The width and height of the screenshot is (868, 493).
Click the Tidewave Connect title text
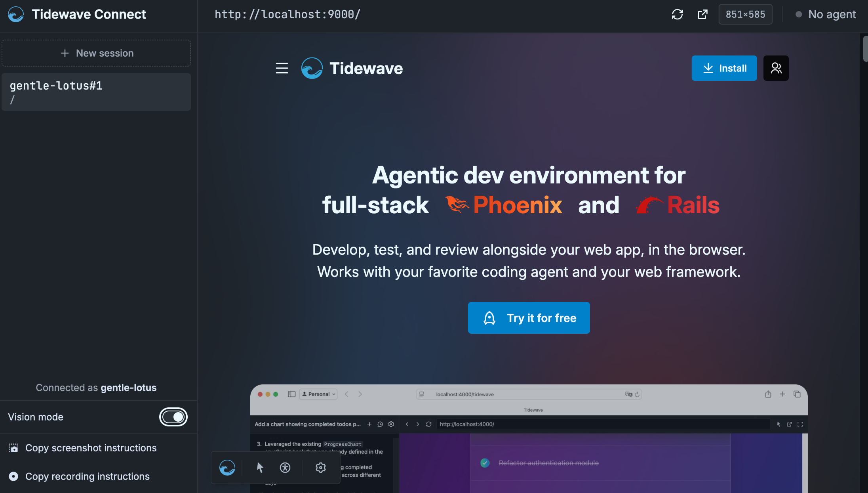[x=89, y=14]
